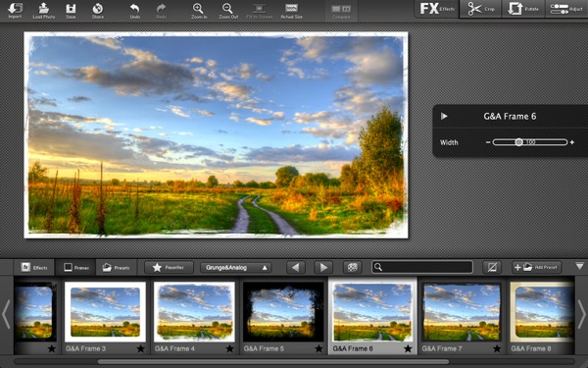Viewport: 588px width, 368px height.
Task: Collapse the bottom panel with the down arrow
Action: (579, 266)
